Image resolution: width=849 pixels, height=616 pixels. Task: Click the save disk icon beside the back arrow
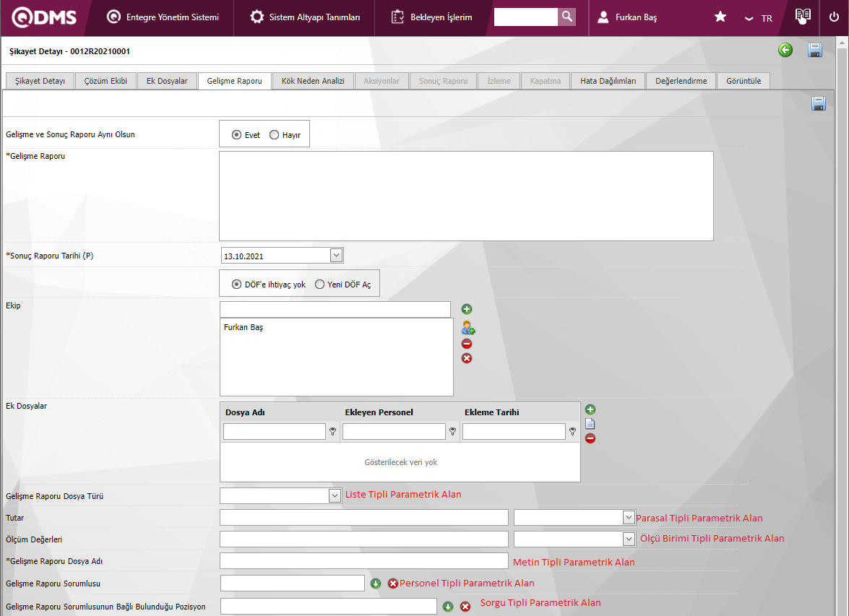click(x=815, y=50)
